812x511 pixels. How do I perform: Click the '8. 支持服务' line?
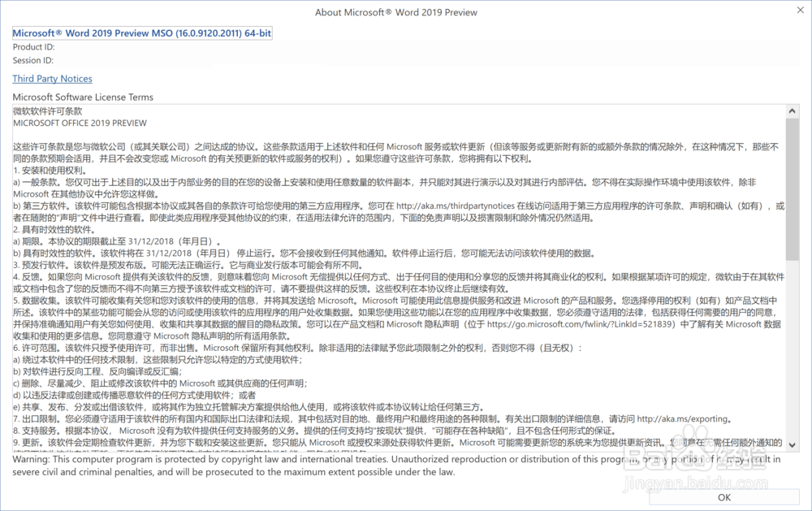(315, 431)
